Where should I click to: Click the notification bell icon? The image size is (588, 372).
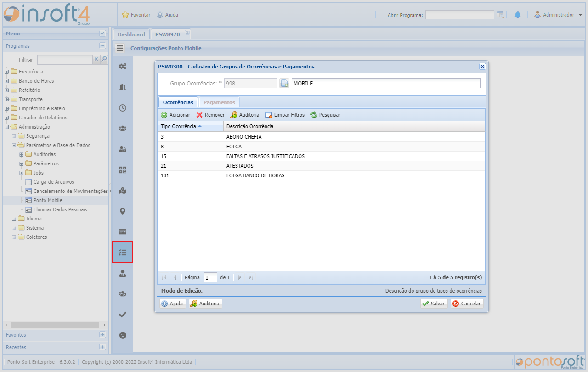point(518,15)
